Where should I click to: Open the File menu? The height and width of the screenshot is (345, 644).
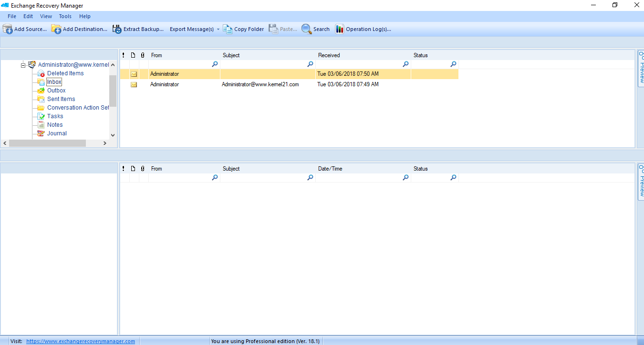pos(12,16)
